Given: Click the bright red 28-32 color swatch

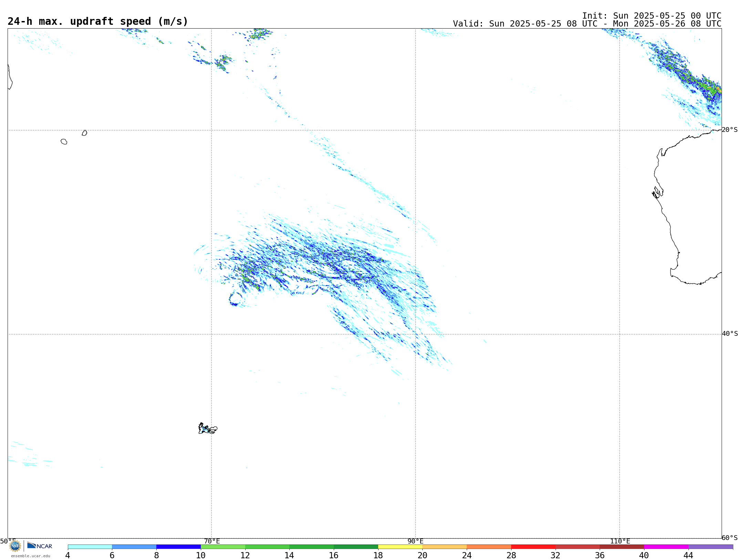Looking at the screenshot, I should coord(533,547).
